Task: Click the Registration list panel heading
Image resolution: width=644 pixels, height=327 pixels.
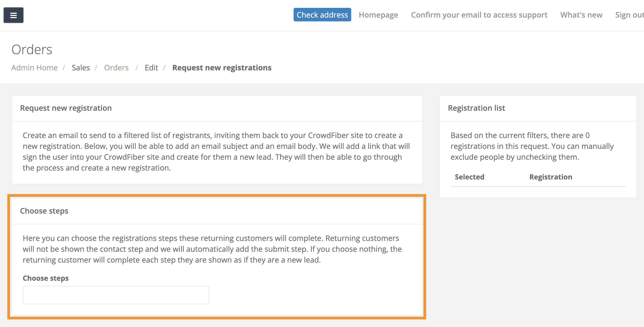Action: [x=476, y=108]
